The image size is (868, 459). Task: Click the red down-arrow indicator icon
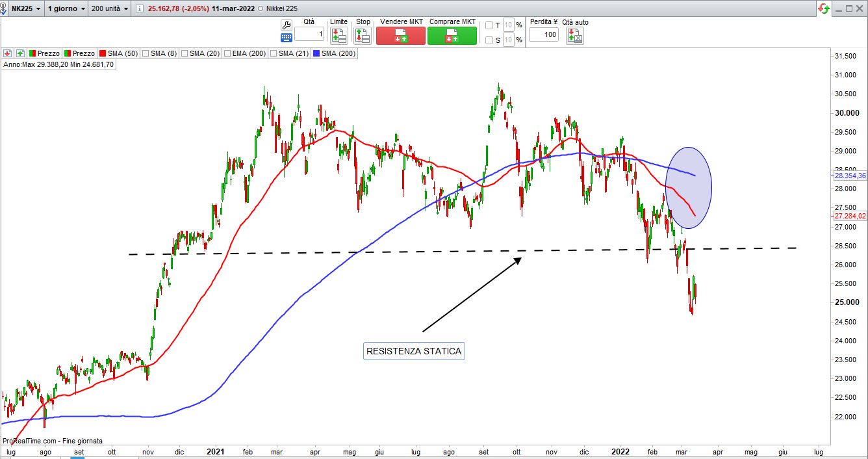pos(8,53)
